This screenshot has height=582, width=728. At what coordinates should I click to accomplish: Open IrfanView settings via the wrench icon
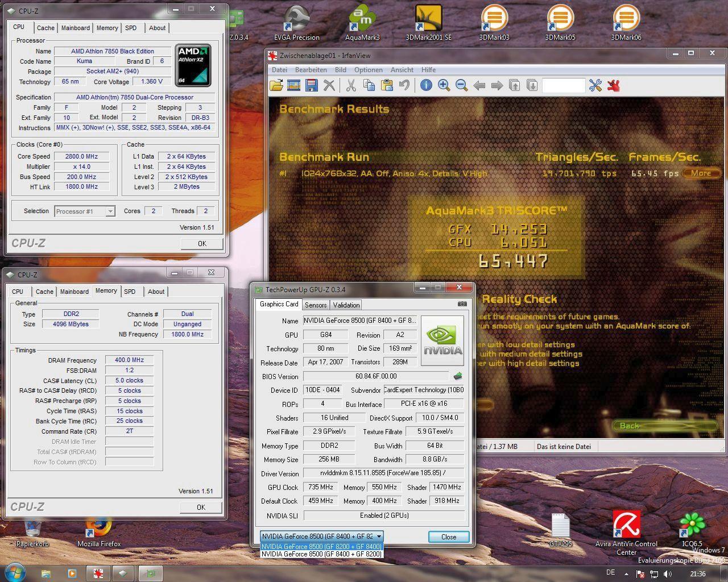[x=595, y=86]
